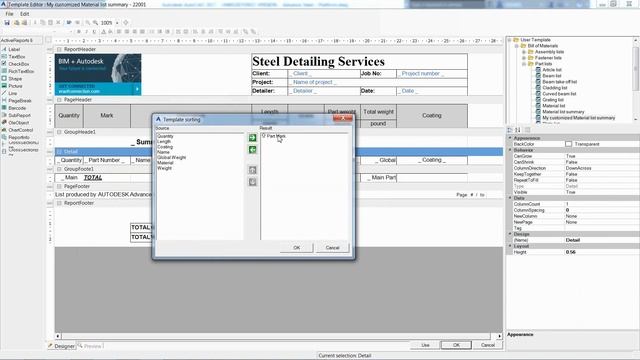Click the move down button in sorting dialog
The height and width of the screenshot is (360, 640).
click(253, 182)
